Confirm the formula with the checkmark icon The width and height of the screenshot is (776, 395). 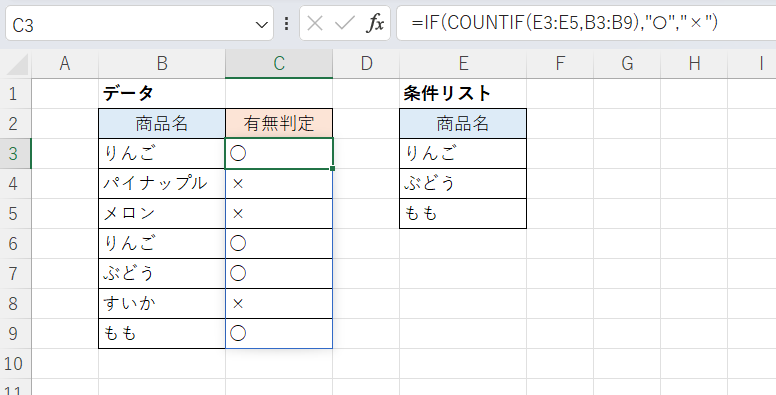(344, 23)
